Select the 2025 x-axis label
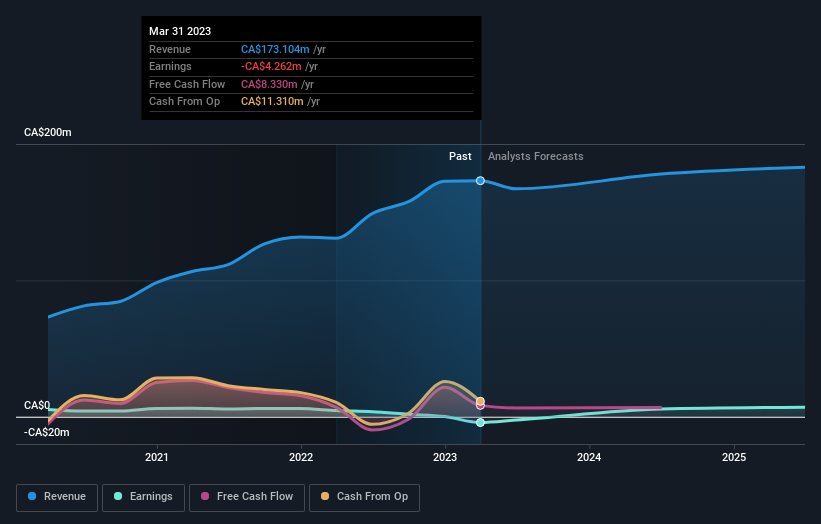 click(734, 458)
